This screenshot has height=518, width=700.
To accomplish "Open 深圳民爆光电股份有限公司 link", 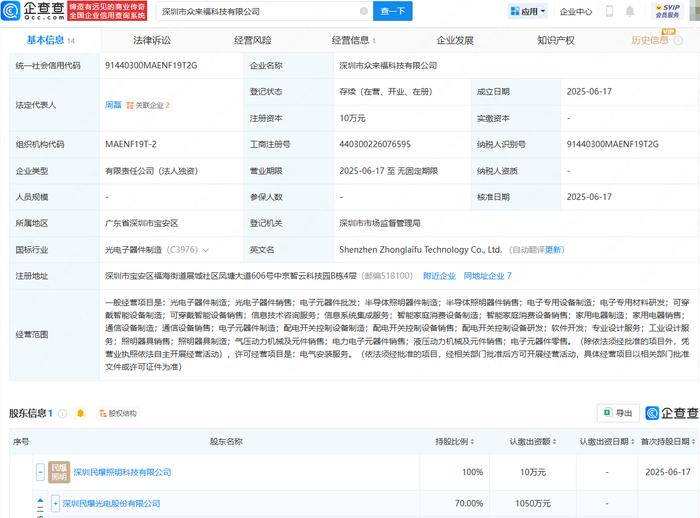I will point(111,503).
